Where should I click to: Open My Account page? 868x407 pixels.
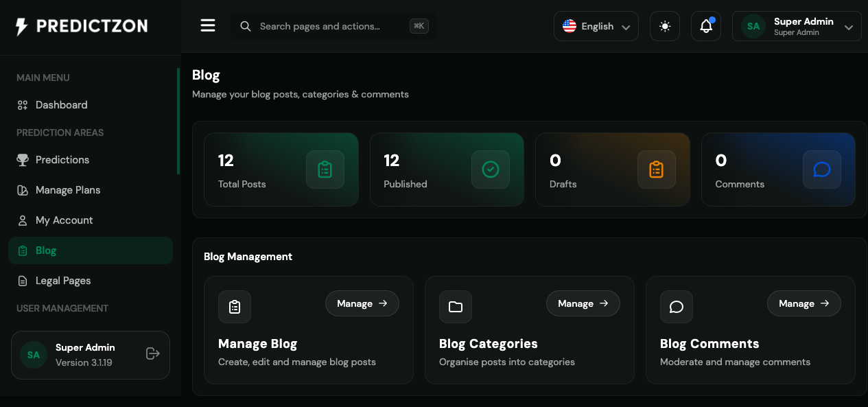point(91,220)
